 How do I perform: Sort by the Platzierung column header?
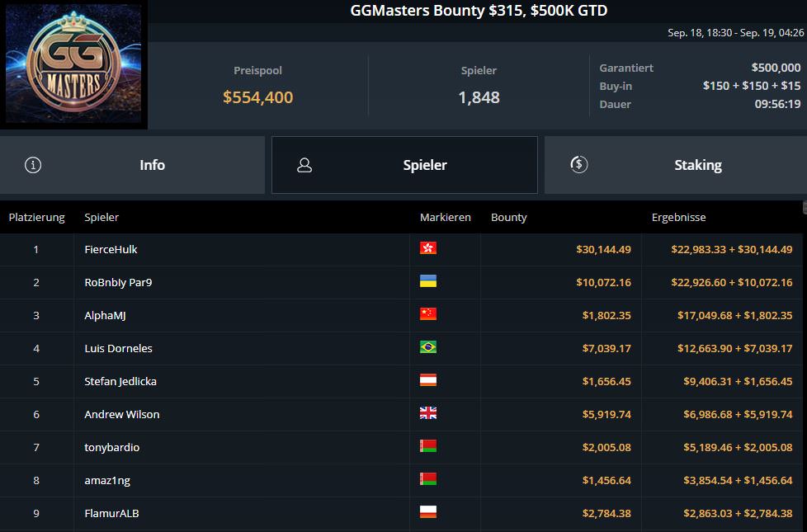(36, 218)
